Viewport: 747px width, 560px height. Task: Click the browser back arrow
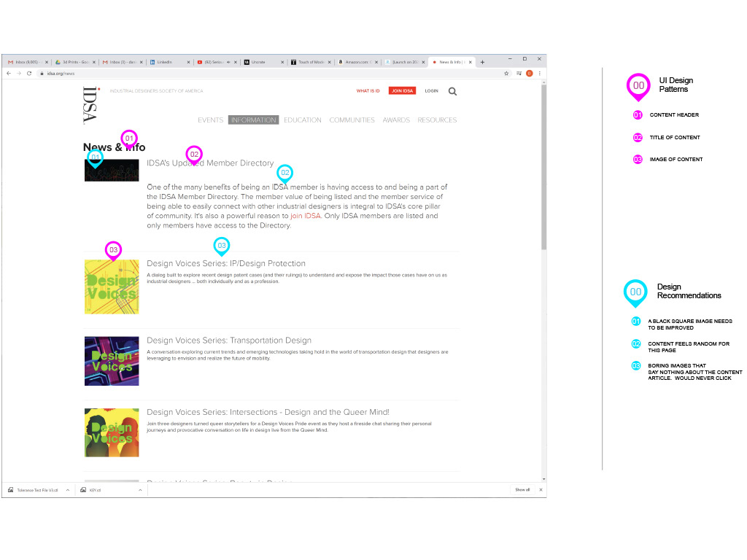pos(9,74)
